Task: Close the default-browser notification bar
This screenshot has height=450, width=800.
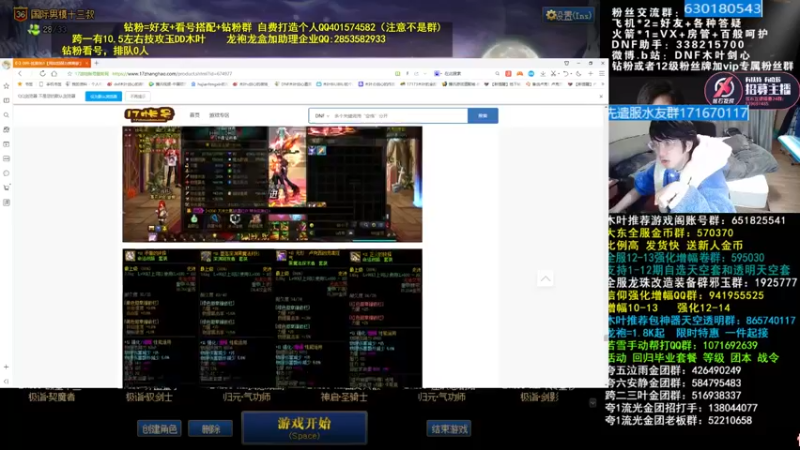Action: click(601, 96)
